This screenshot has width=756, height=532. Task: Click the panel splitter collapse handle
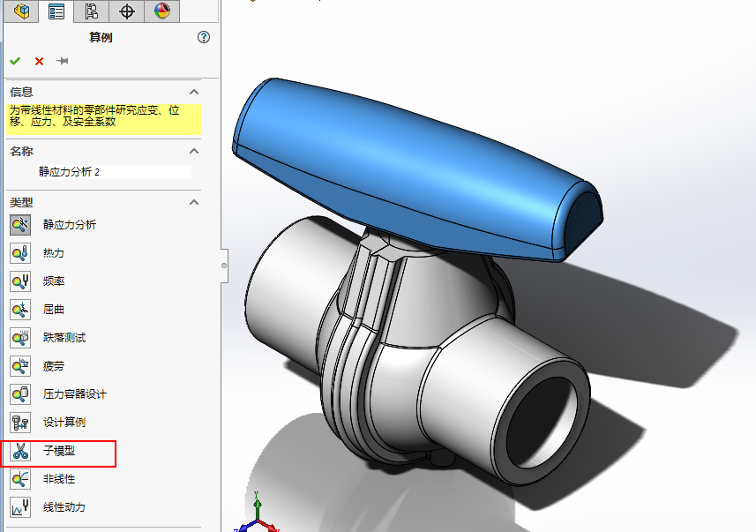click(224, 266)
